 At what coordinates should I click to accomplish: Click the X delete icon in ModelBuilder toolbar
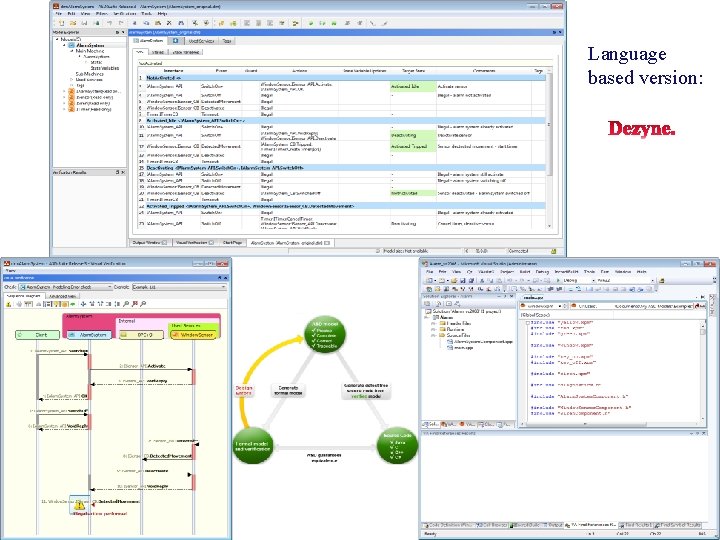[169, 23]
